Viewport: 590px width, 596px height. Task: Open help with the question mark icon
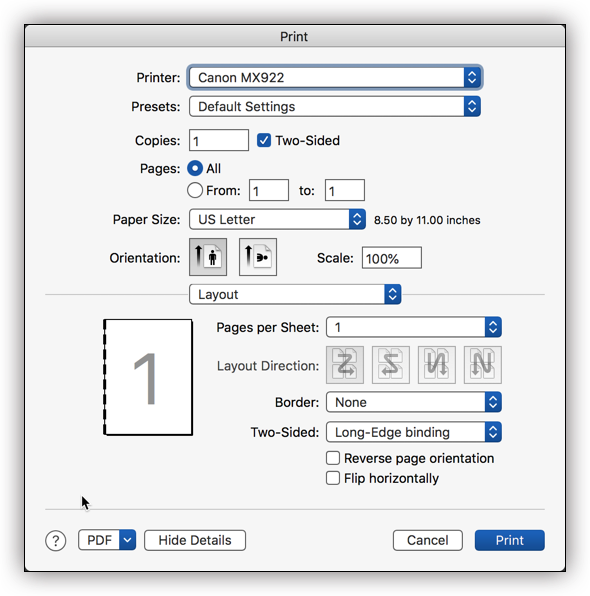pyautogui.click(x=56, y=540)
